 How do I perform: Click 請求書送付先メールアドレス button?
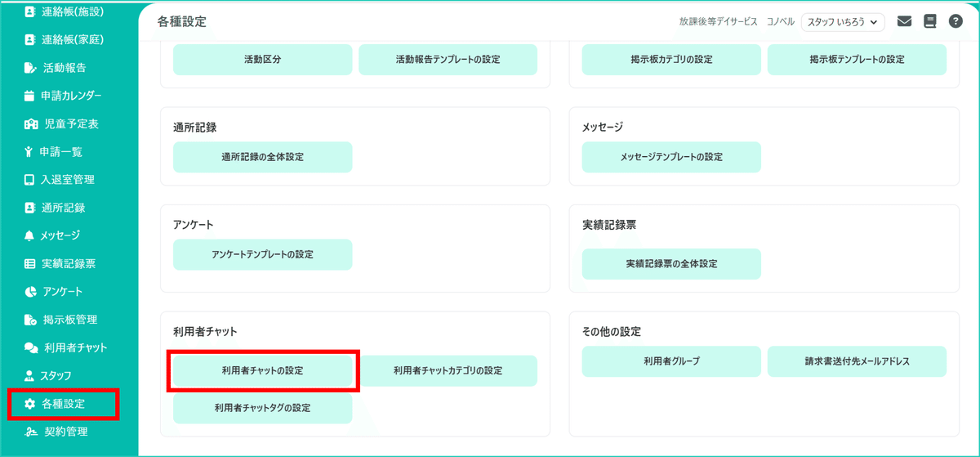(857, 361)
